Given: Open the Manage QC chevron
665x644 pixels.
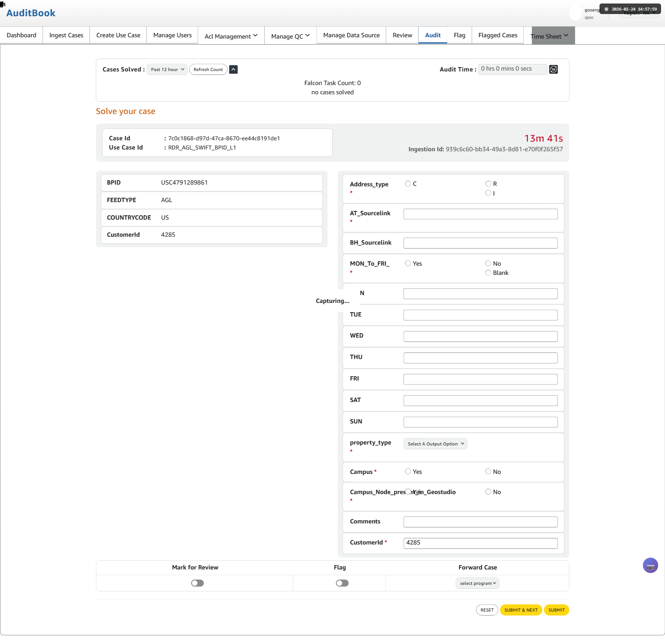Looking at the screenshot, I should tap(308, 36).
